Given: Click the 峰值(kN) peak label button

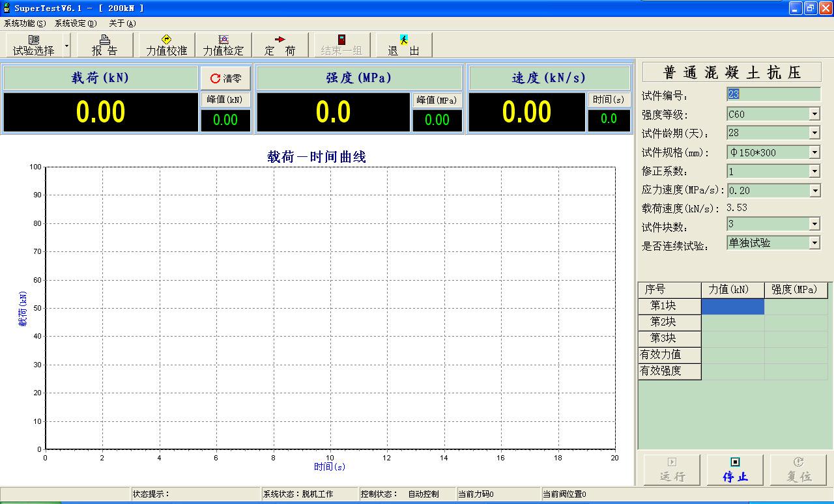Looking at the screenshot, I should point(225,100).
